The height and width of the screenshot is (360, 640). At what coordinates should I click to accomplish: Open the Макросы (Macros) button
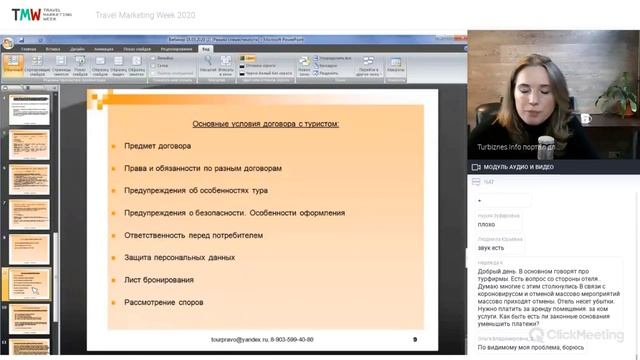click(396, 65)
